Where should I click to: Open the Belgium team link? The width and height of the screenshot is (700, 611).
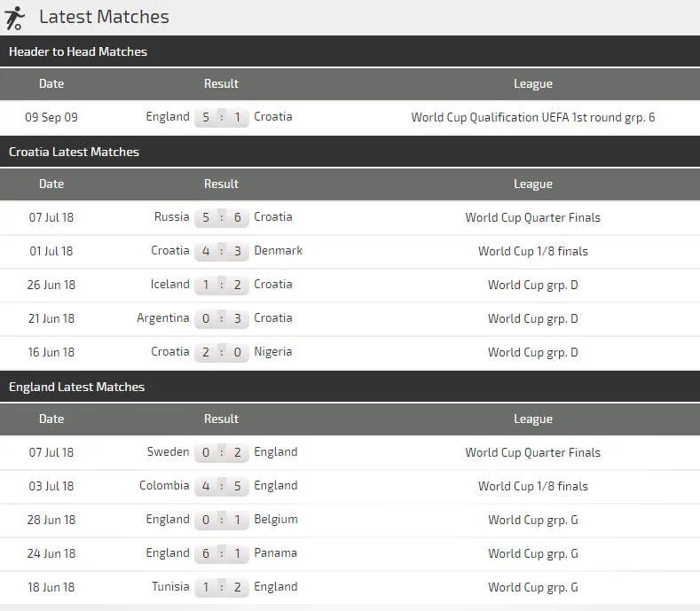(275, 520)
